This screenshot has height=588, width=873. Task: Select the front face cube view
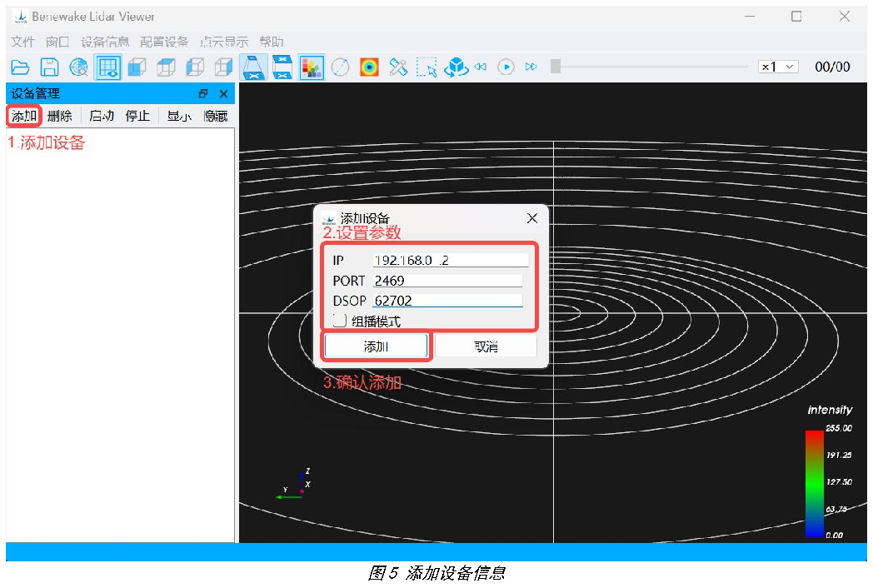(x=137, y=67)
